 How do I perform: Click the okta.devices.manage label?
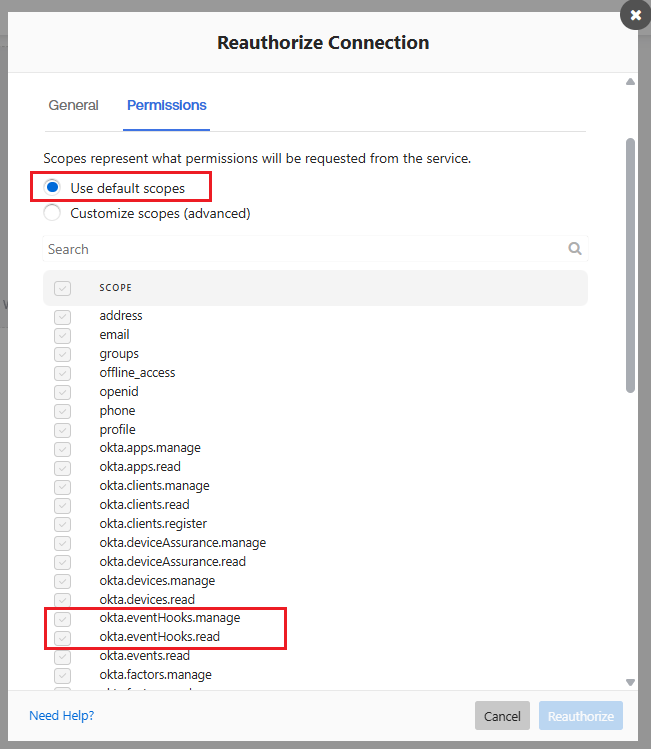[x=157, y=580]
